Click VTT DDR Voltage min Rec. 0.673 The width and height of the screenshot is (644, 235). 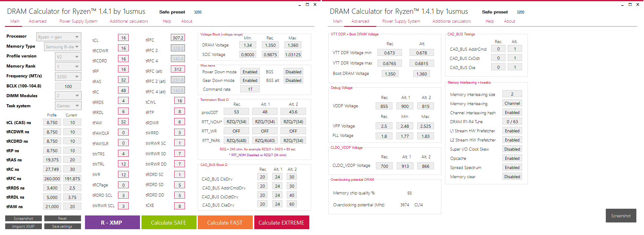[389, 53]
